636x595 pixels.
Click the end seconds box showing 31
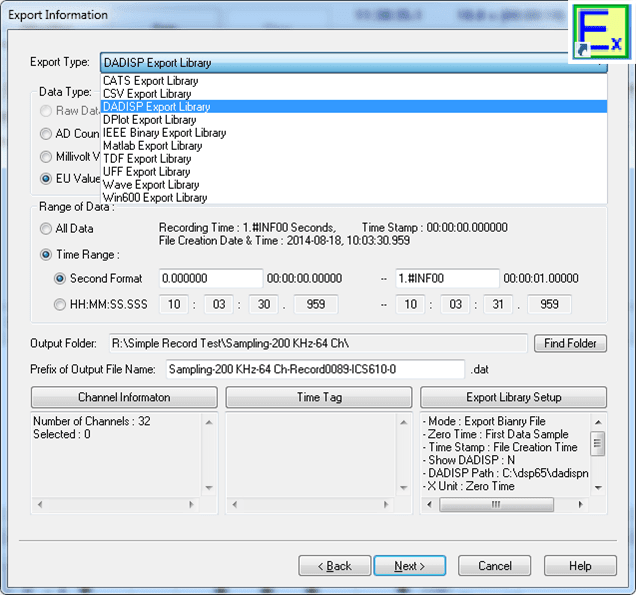click(x=498, y=305)
